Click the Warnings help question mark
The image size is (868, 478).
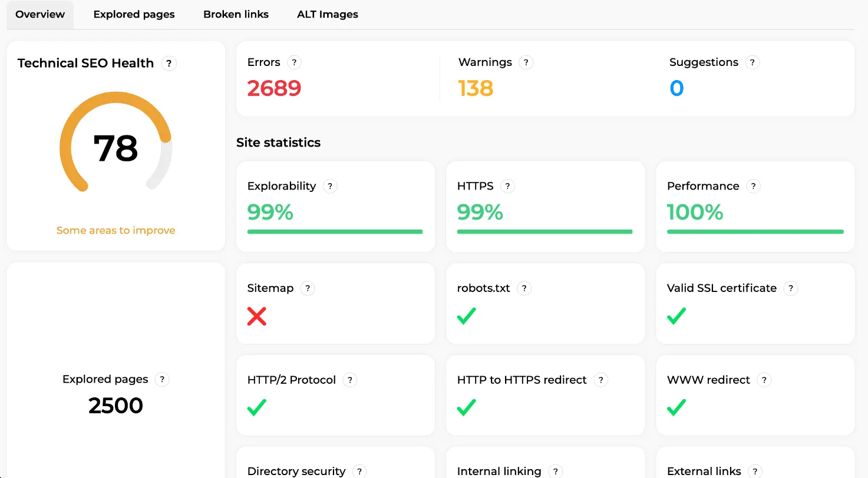coord(526,62)
